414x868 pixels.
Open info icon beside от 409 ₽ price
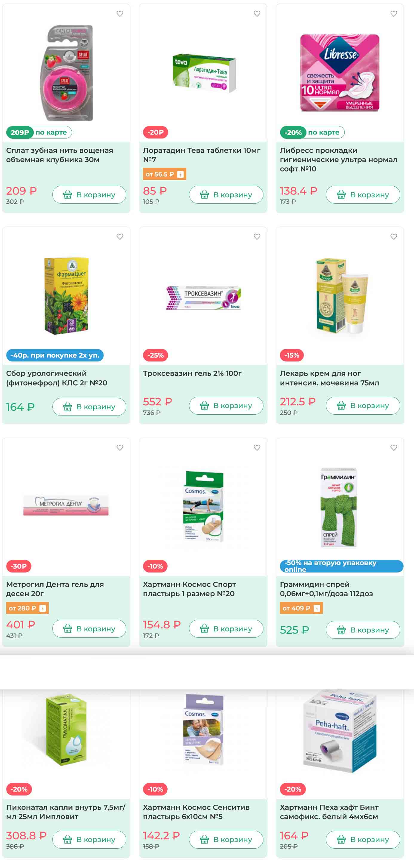(317, 608)
